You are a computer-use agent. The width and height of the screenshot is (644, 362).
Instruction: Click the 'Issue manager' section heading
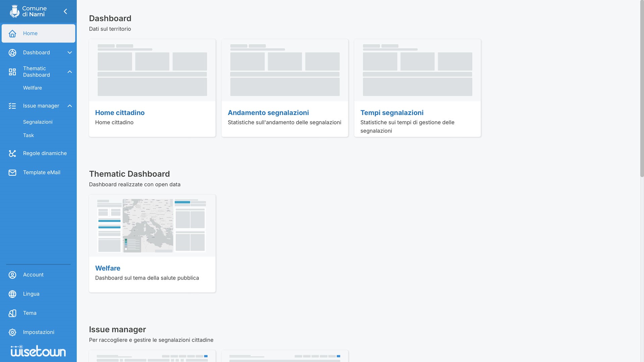click(x=117, y=329)
